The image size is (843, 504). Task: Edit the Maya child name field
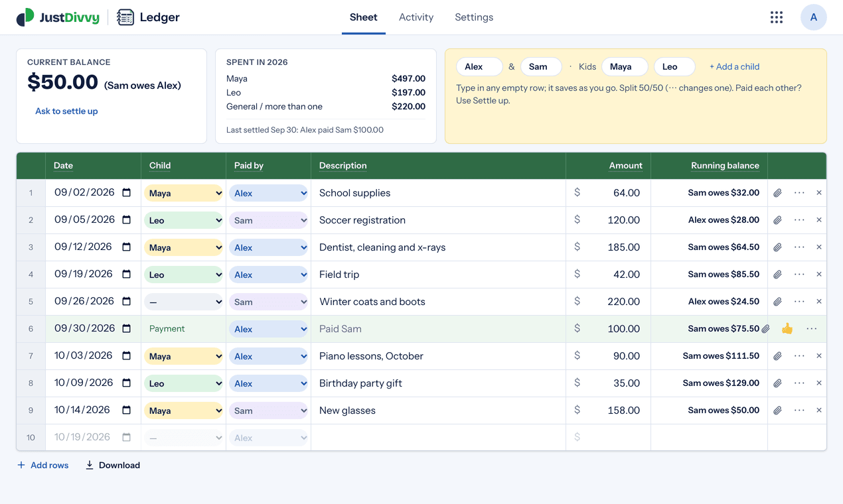(625, 66)
